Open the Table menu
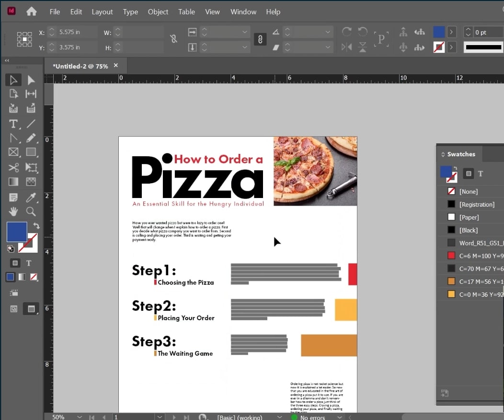The width and height of the screenshot is (504, 420). click(x=186, y=12)
